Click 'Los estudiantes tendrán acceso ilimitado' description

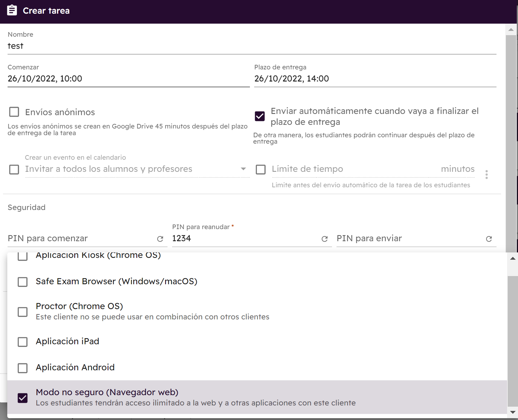click(x=196, y=403)
